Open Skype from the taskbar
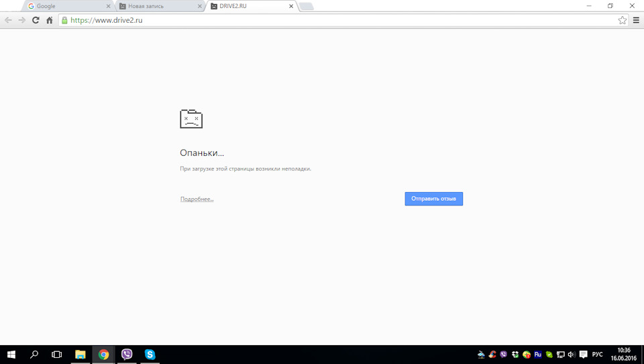 [x=150, y=354]
